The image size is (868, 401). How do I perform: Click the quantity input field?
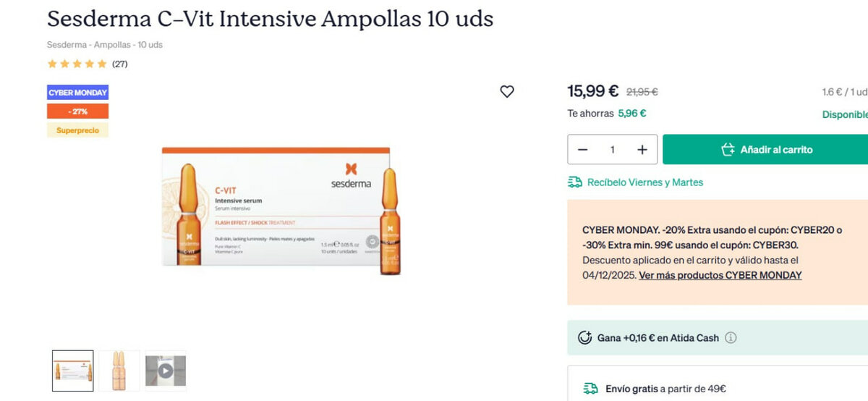click(x=613, y=150)
